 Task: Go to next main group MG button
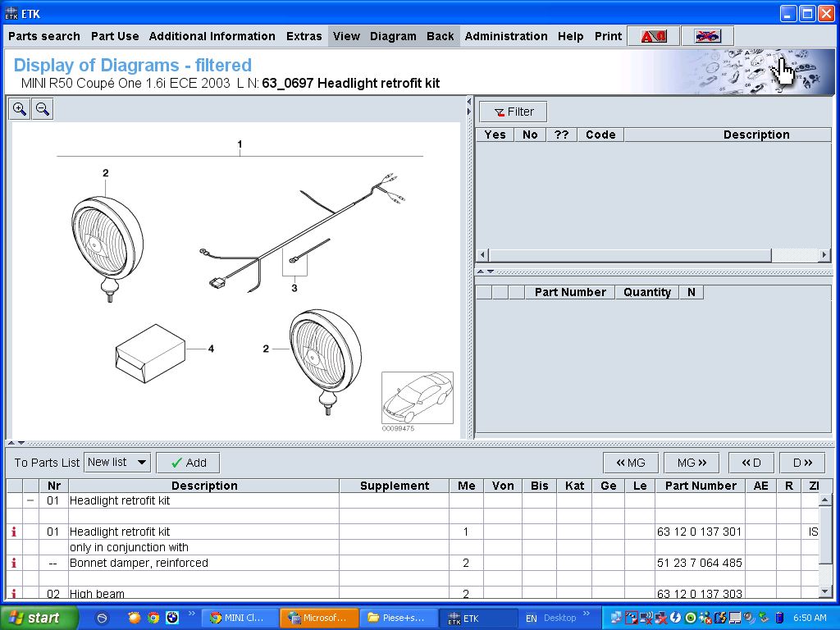[x=692, y=463]
